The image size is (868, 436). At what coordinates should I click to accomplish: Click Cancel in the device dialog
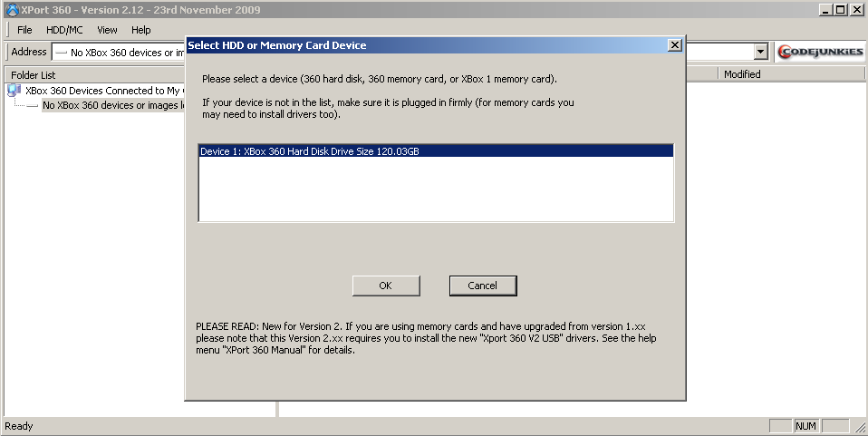click(x=483, y=286)
